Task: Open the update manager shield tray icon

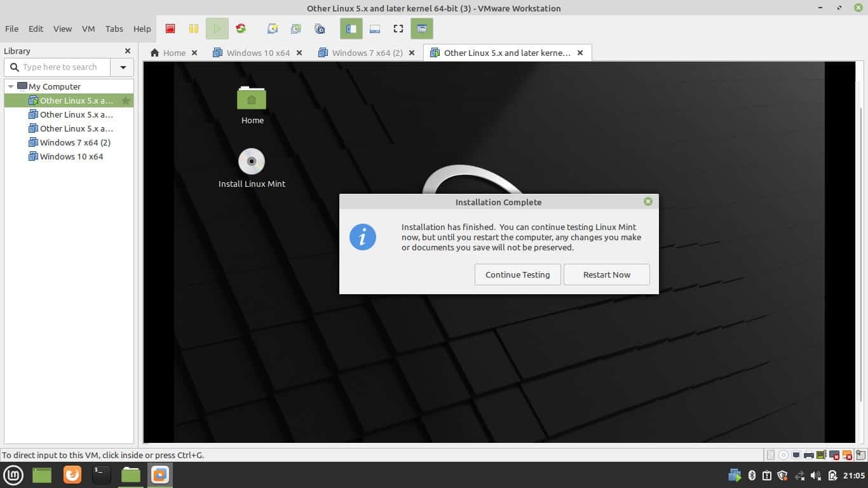Action: [x=783, y=475]
